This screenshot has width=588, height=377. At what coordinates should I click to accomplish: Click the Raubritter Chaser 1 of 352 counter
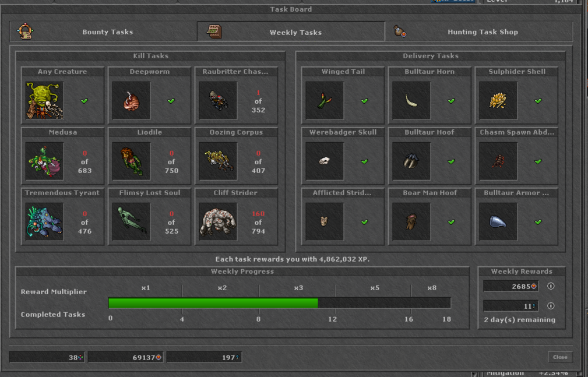tap(258, 101)
